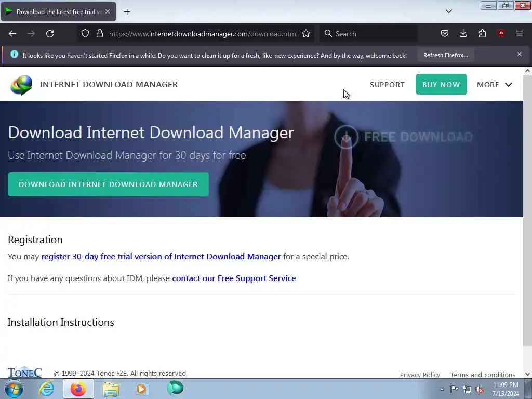
Task: Close the current Download tab
Action: (x=108, y=11)
